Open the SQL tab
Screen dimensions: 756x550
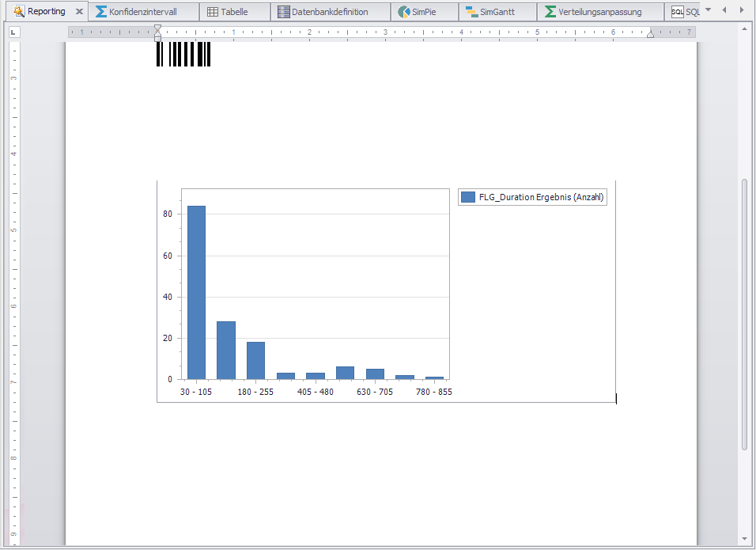684,12
